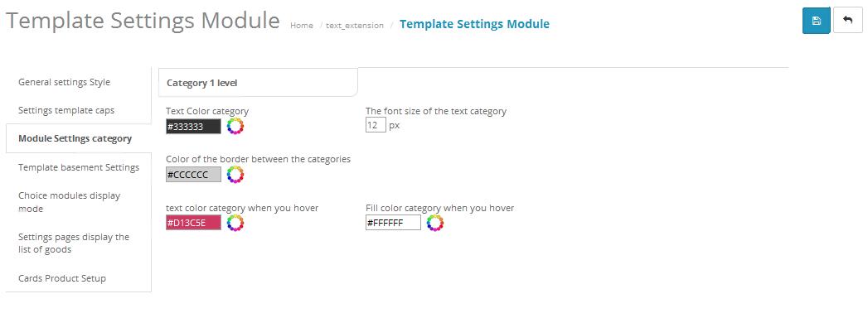Screen dimensions: 868x318
Task: Click the #FFFFFF hover fill color field
Action: [393, 223]
